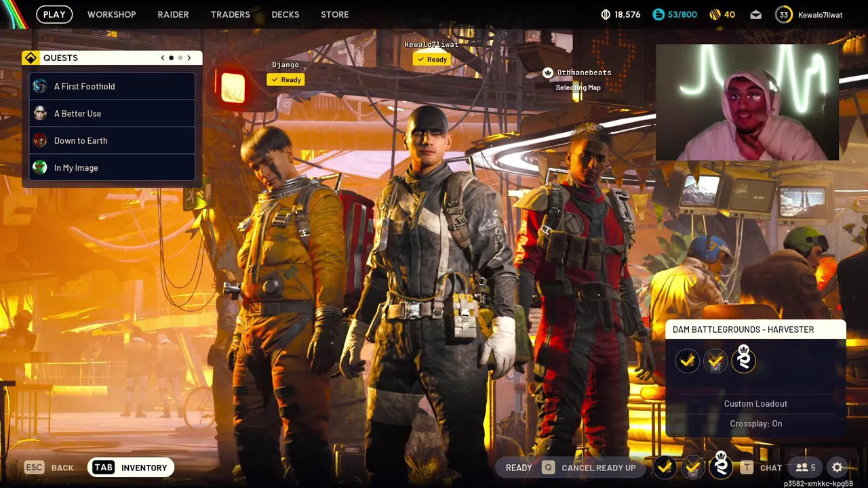
Task: Click the yellow QUESTS diamond icon
Action: click(31, 58)
